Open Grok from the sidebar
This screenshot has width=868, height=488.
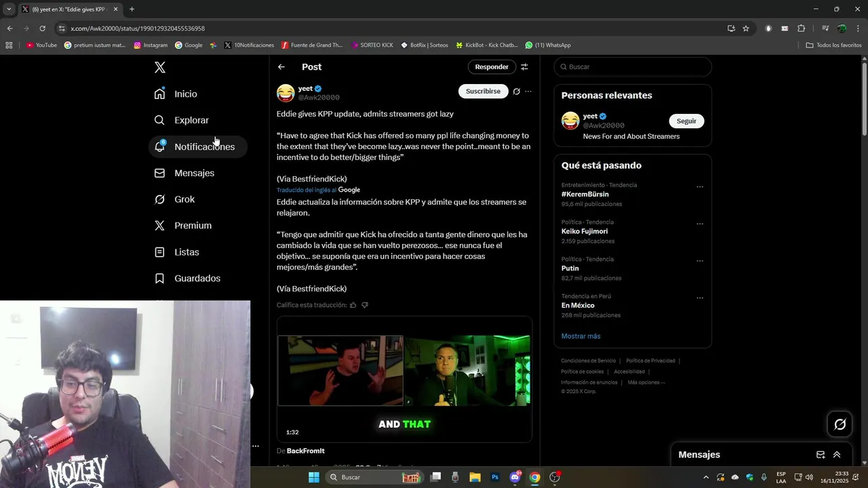(174, 199)
